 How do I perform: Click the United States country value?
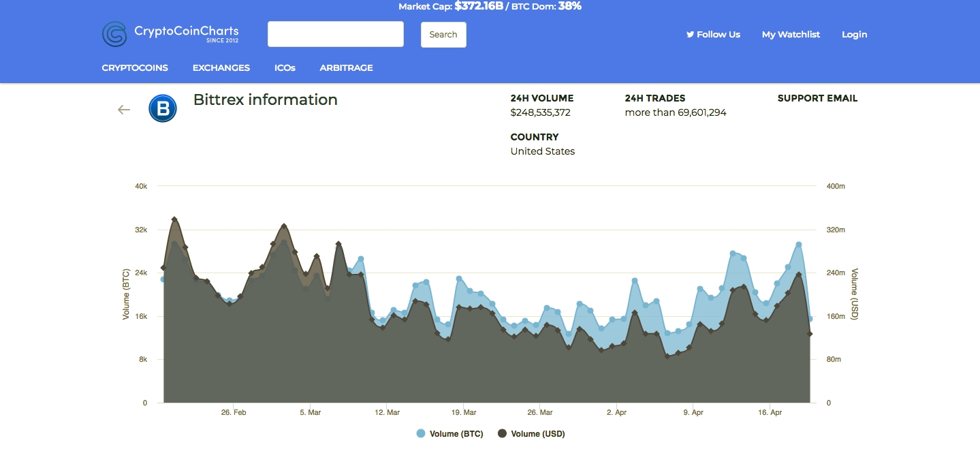click(543, 151)
